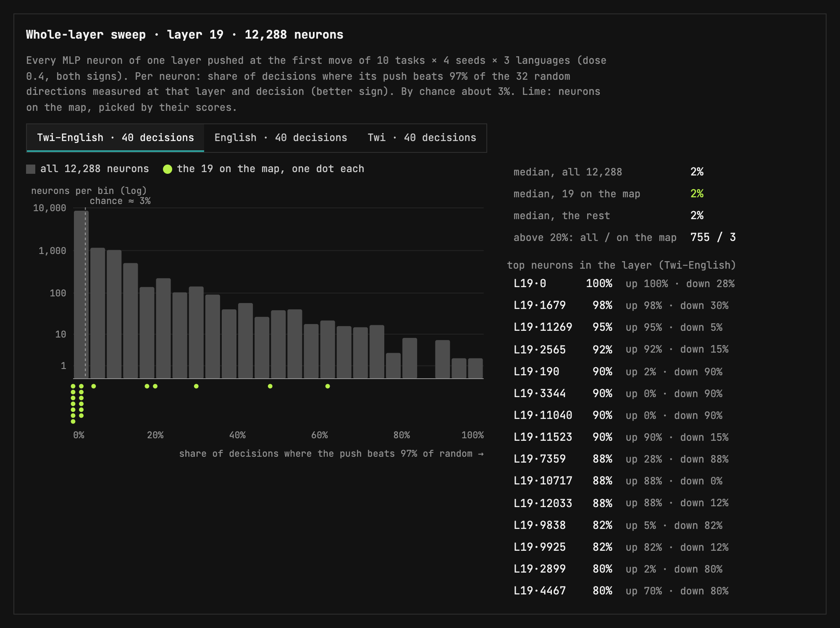840x628 pixels.
Task: Click neuron row L19·7359
Action: point(624,459)
